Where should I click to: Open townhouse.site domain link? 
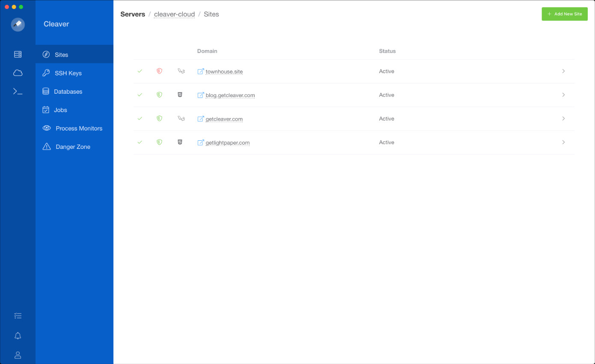coord(224,71)
